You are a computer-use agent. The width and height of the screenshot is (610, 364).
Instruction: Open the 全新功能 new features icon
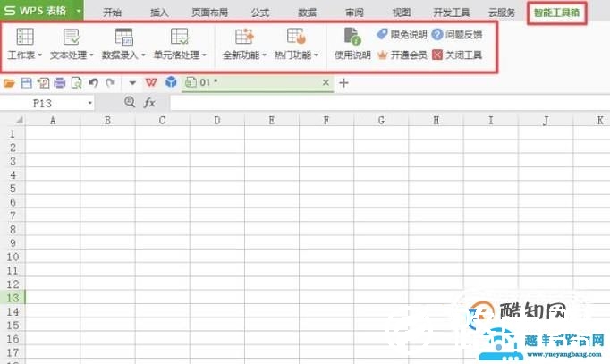pyautogui.click(x=244, y=37)
